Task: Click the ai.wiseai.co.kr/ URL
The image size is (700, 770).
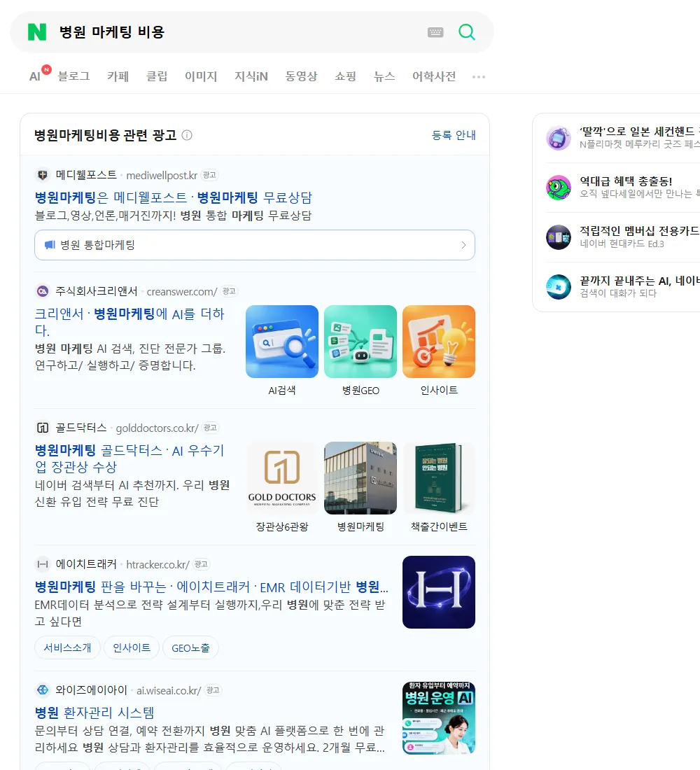Action: click(169, 690)
